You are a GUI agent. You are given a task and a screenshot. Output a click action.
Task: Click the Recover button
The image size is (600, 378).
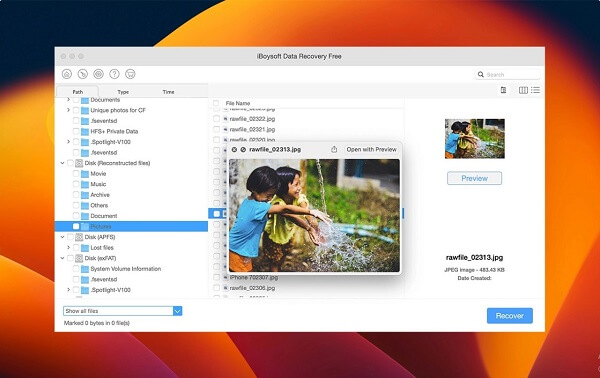click(x=510, y=316)
